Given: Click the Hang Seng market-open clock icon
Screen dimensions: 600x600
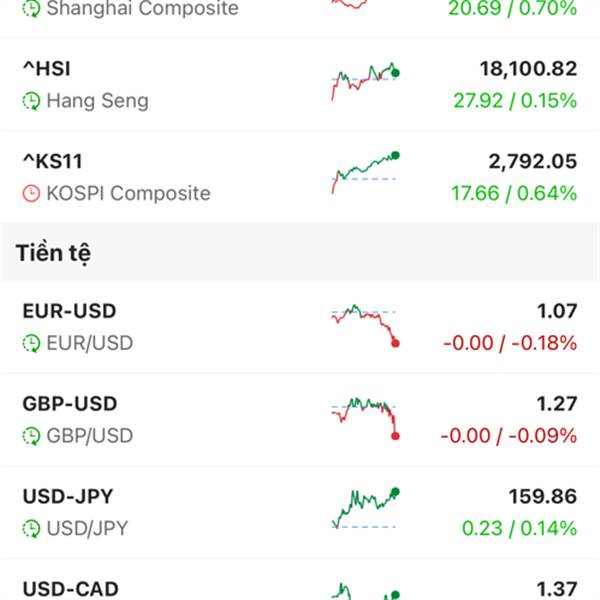Looking at the screenshot, I should click(31, 101).
